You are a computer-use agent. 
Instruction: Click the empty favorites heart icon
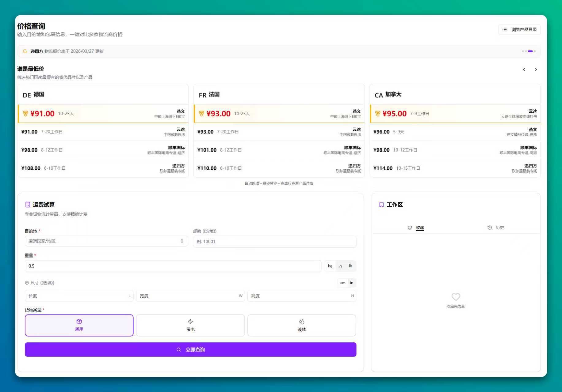[456, 297]
